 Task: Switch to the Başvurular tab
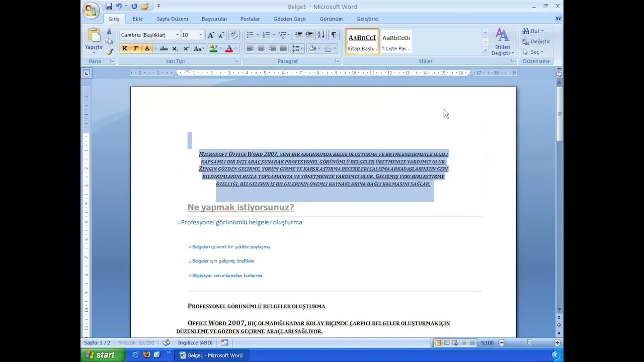tap(214, 19)
